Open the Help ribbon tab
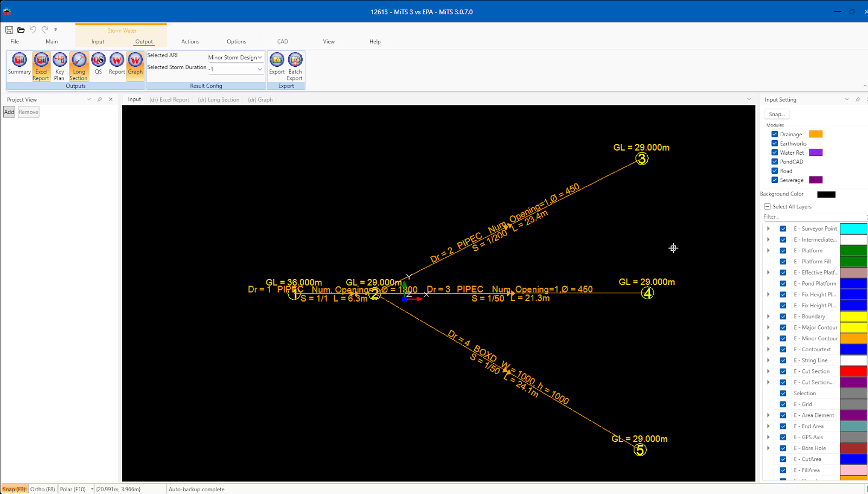 (375, 41)
